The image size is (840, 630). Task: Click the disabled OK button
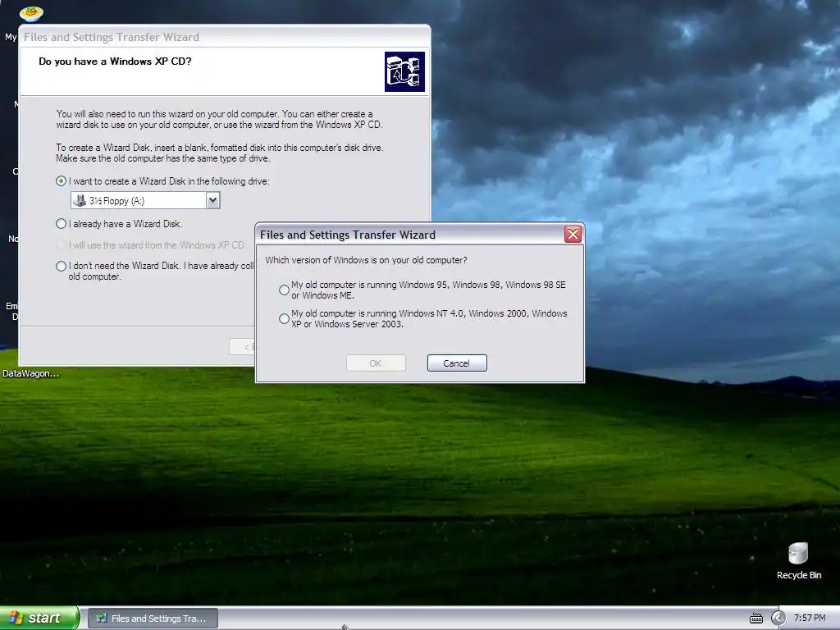[376, 363]
